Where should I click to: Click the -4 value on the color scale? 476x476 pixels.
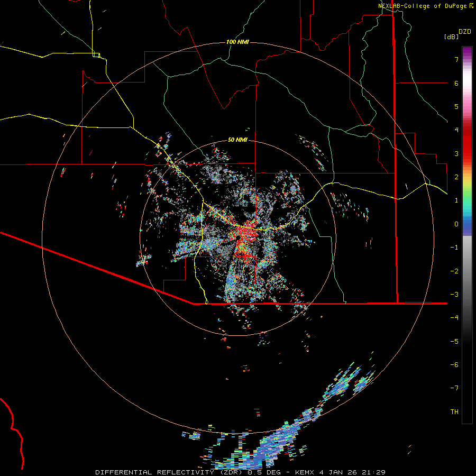[454, 318]
